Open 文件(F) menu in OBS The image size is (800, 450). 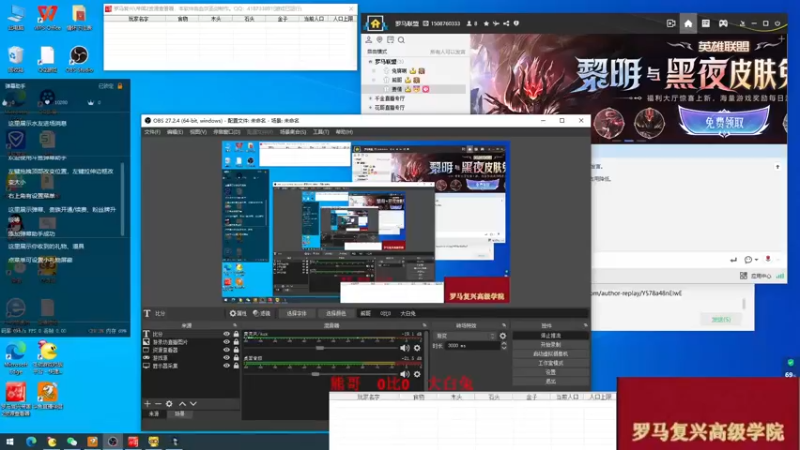(x=152, y=132)
